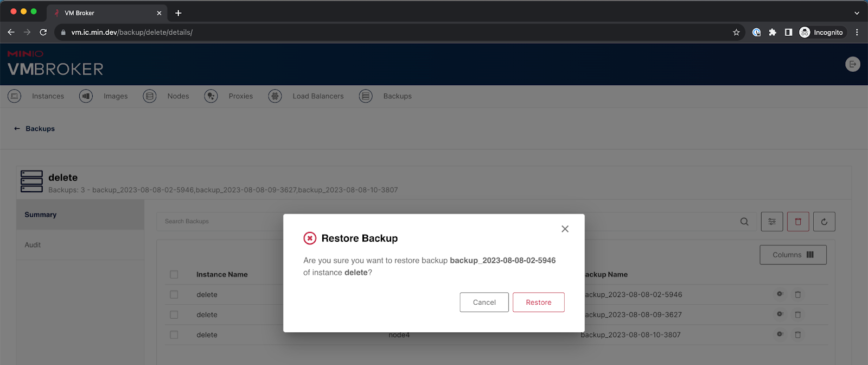The image size is (868, 365).
Task: Click the Restore button in dialog
Action: 538,303
